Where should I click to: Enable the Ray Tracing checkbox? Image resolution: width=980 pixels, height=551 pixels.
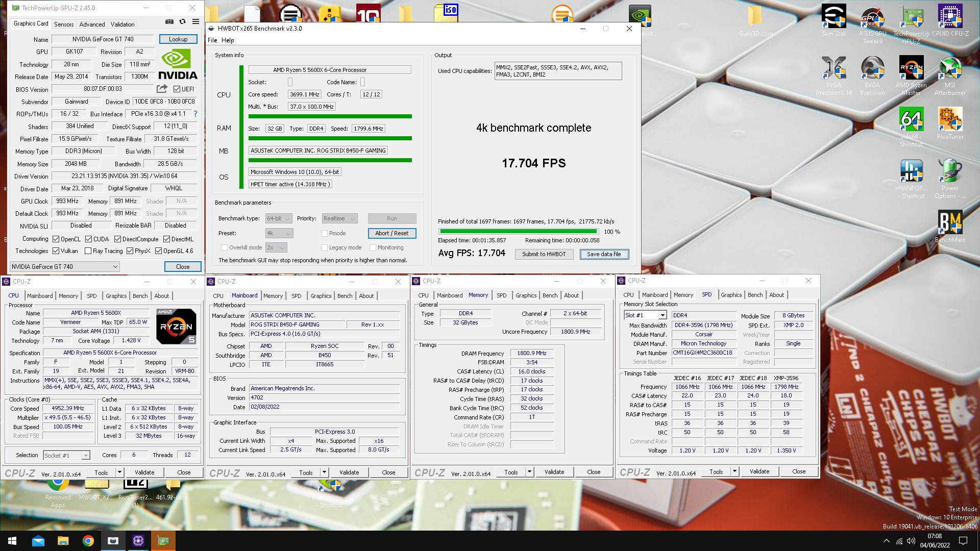point(88,251)
